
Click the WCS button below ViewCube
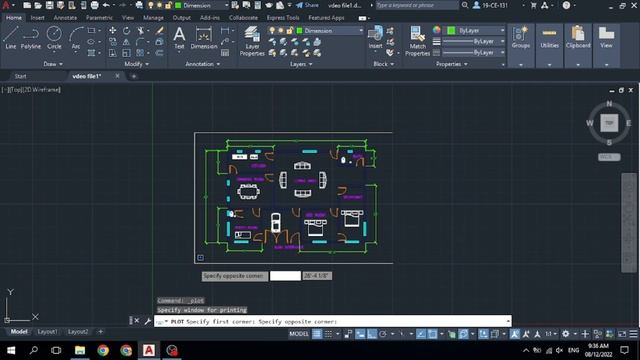click(x=609, y=157)
